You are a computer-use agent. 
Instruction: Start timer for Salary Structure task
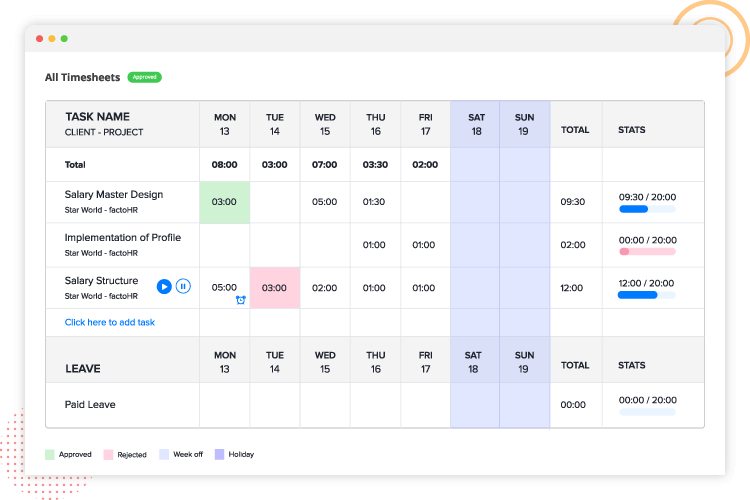click(164, 287)
